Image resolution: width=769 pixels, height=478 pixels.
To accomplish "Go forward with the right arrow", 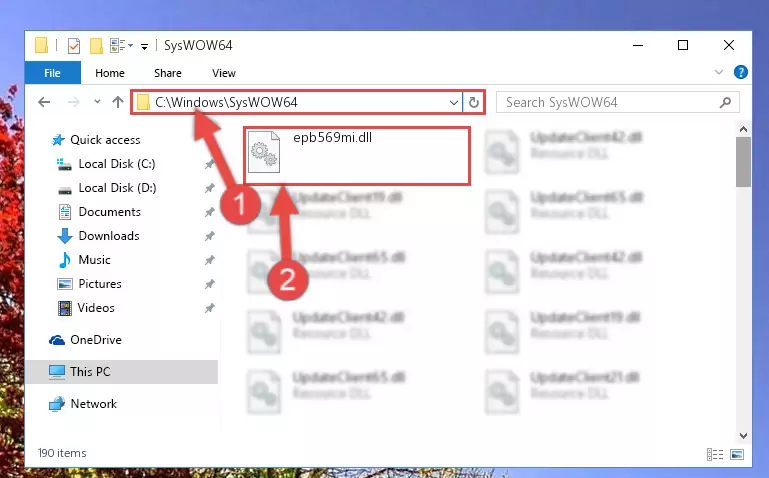I will click(74, 102).
